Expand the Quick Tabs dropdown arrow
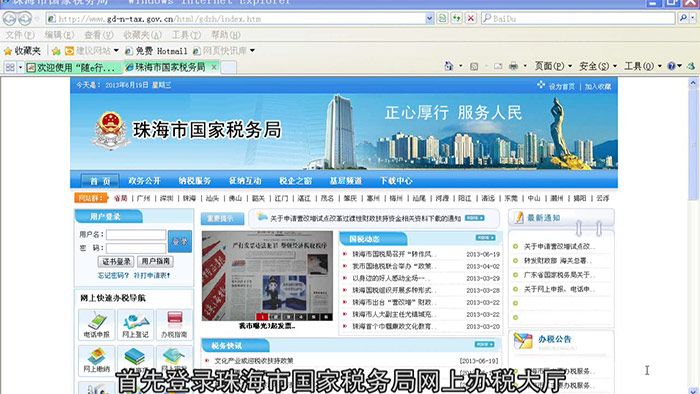 point(20,67)
